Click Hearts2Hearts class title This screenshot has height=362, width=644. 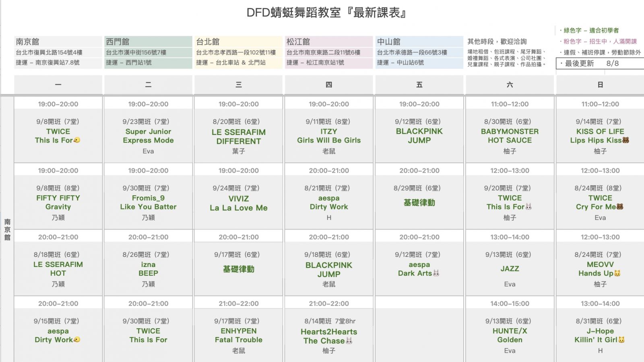[x=329, y=332]
